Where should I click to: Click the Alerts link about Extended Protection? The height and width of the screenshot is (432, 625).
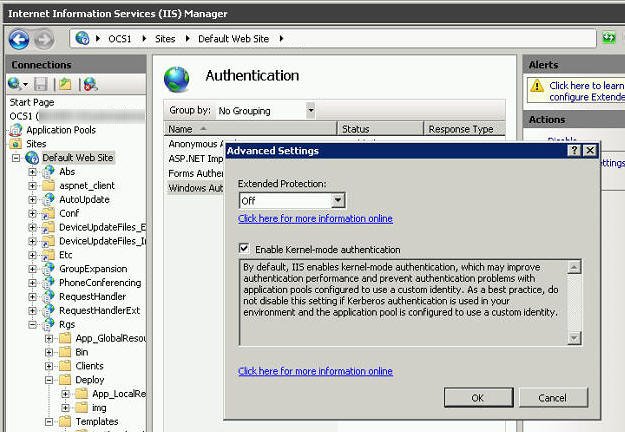point(587,91)
